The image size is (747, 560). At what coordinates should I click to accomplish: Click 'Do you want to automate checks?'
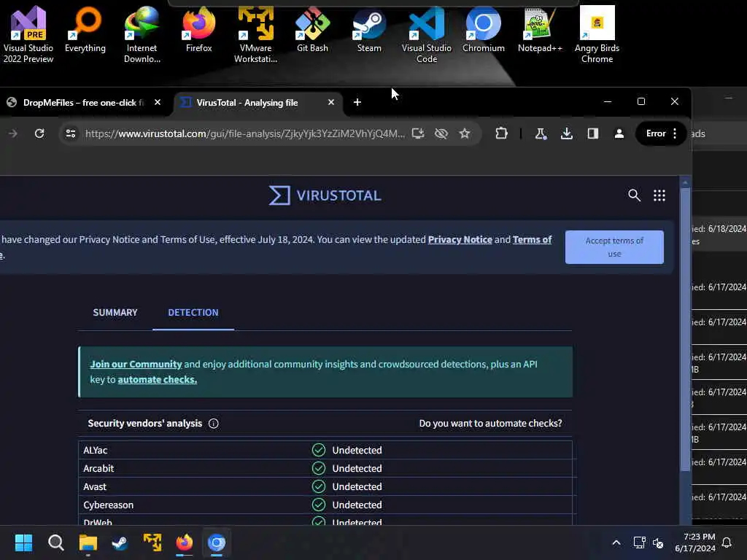(x=490, y=424)
